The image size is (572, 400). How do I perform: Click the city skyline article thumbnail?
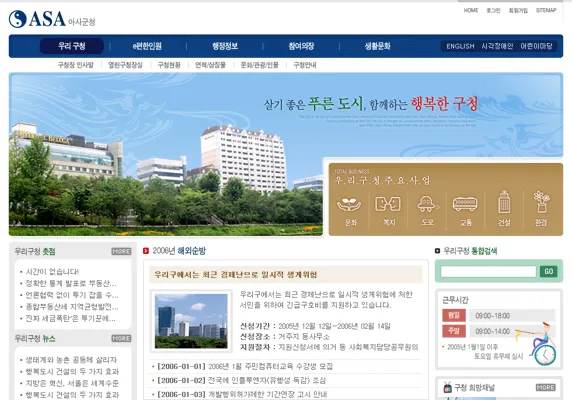[x=191, y=321]
